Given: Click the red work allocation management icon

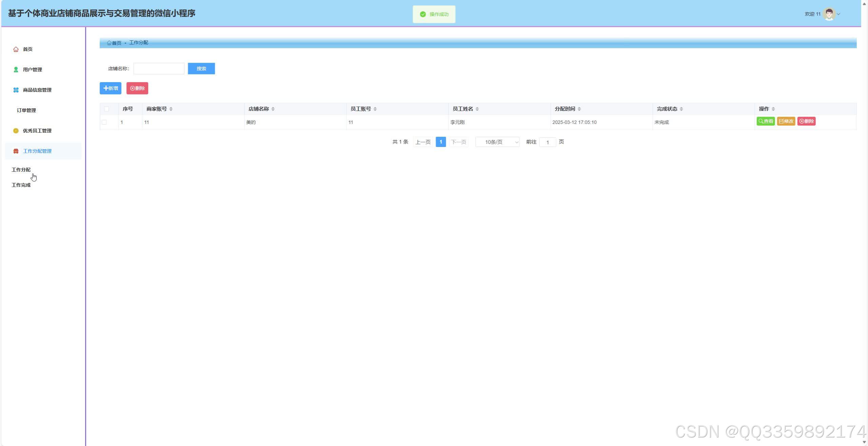Looking at the screenshot, I should (16, 151).
